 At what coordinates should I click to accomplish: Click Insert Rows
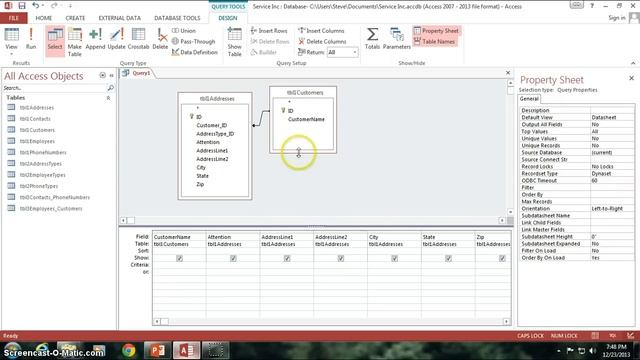[269, 31]
